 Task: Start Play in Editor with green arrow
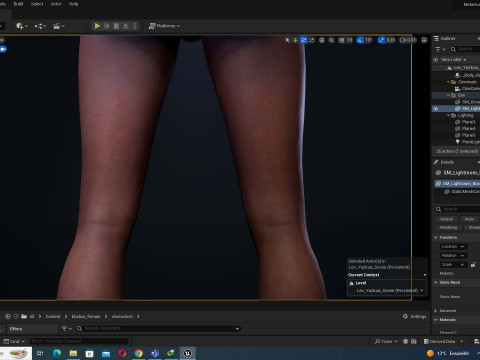97,26
